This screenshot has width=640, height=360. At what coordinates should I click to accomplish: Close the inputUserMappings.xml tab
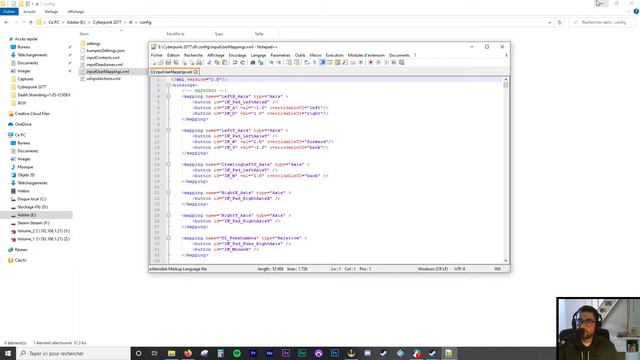click(x=196, y=72)
